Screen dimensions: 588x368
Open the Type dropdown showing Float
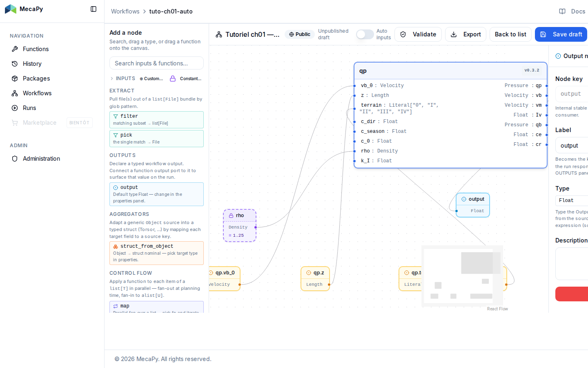point(572,200)
